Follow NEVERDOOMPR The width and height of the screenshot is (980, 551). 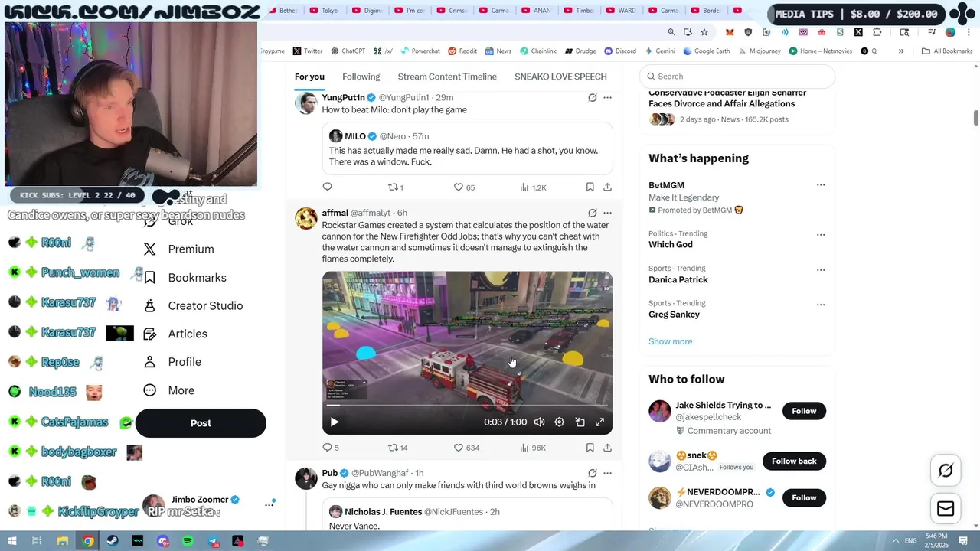click(x=804, y=498)
